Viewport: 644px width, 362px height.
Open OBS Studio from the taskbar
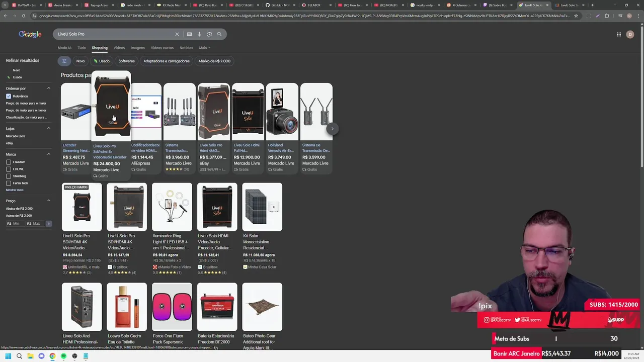[74, 356]
